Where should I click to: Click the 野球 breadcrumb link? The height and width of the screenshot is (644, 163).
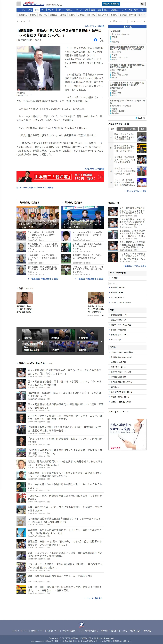point(29,21)
